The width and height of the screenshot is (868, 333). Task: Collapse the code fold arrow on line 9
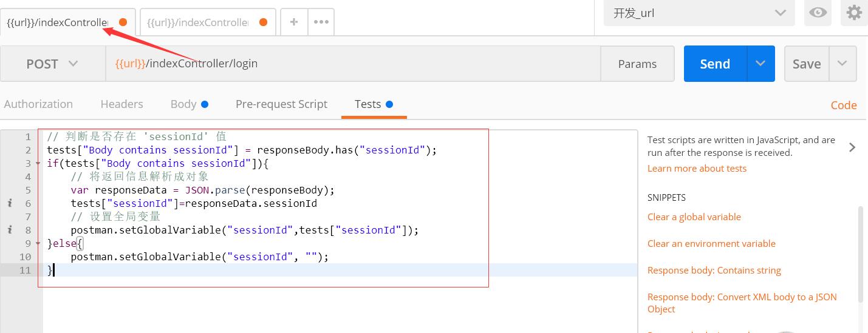pos(38,244)
